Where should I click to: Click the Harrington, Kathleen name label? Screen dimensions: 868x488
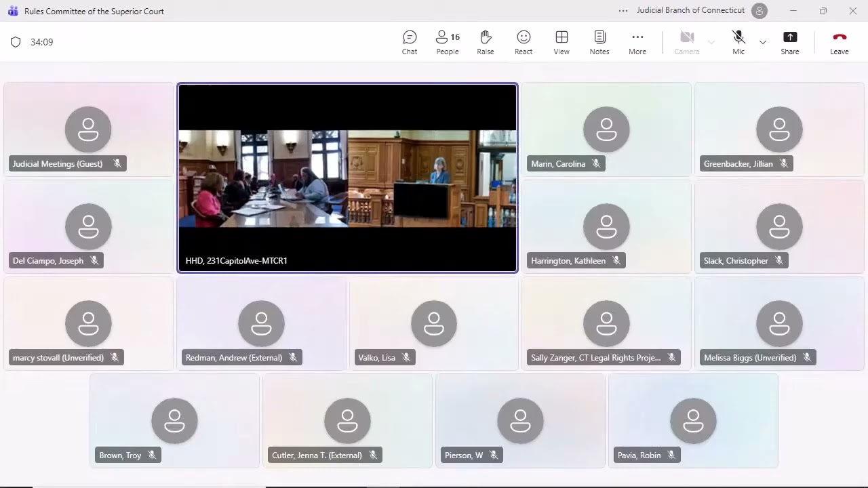pyautogui.click(x=568, y=260)
